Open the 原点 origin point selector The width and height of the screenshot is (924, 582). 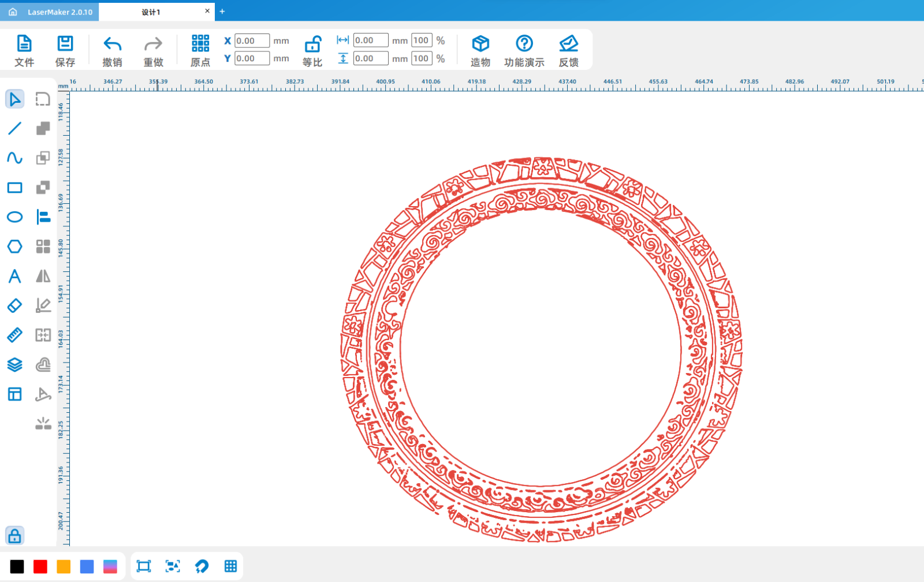tap(200, 50)
